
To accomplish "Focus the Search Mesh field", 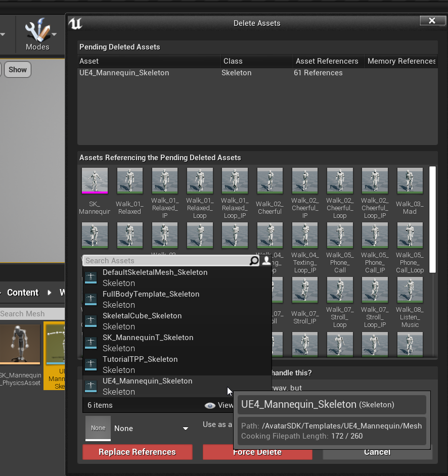I will pos(32,314).
